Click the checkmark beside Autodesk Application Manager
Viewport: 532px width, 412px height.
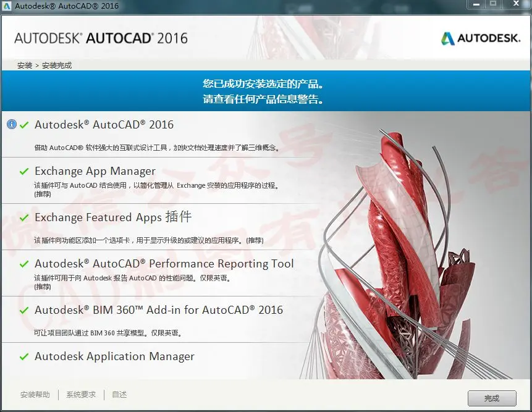[24, 356]
